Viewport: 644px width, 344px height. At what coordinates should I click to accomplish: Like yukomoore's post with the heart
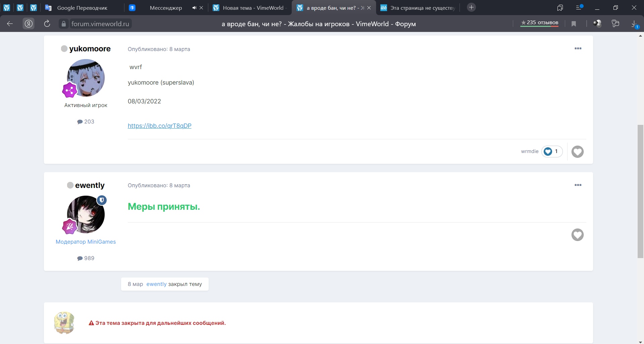[577, 152]
